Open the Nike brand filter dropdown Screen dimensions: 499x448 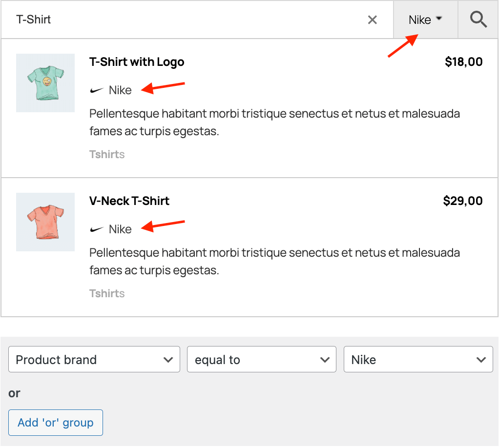(x=425, y=19)
